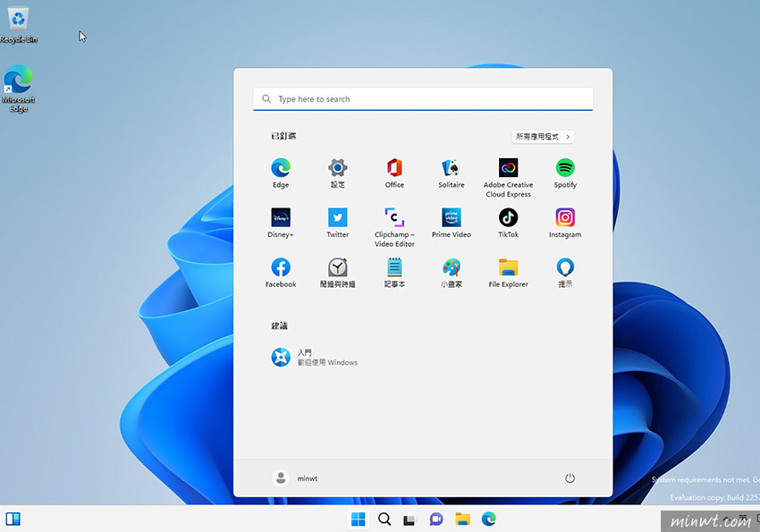Launch TikTok from Start menu
Viewport: 760px width, 532px height.
pyautogui.click(x=508, y=223)
